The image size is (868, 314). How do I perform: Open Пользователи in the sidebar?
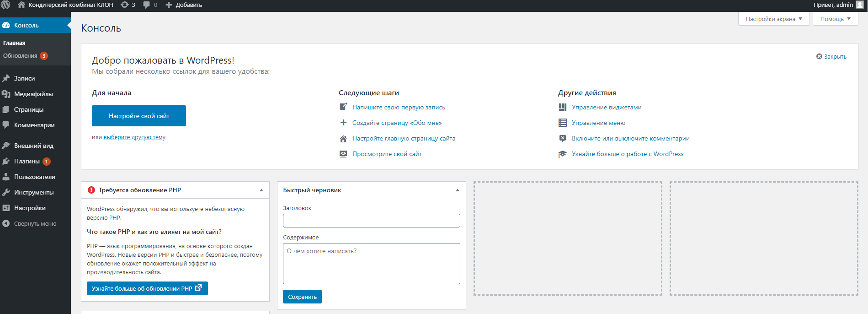point(35,177)
